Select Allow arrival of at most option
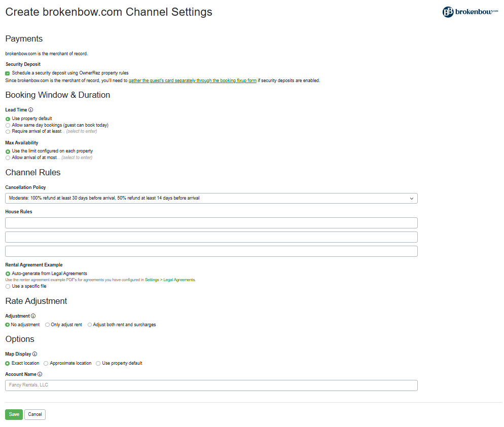The width and height of the screenshot is (504, 427). (8, 158)
